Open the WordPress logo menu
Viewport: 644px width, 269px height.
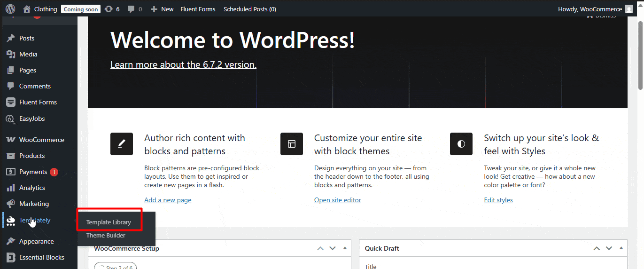pyautogui.click(x=10, y=9)
